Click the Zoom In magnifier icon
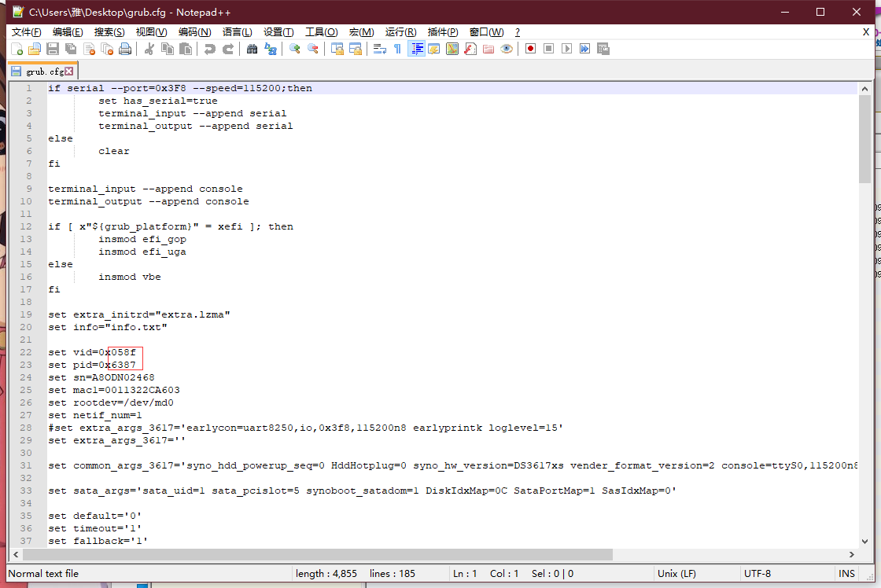The height and width of the screenshot is (588, 881). [295, 49]
